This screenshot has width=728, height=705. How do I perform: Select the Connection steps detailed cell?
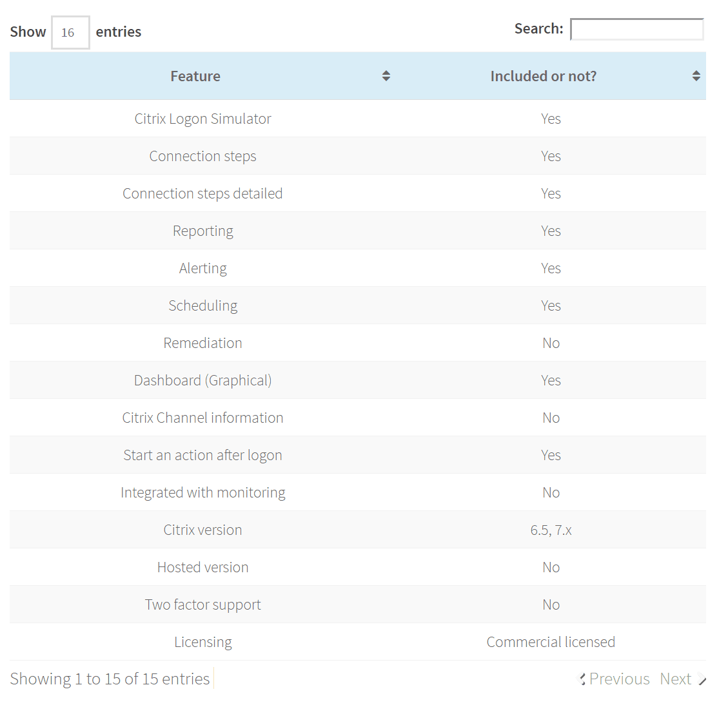pos(203,193)
